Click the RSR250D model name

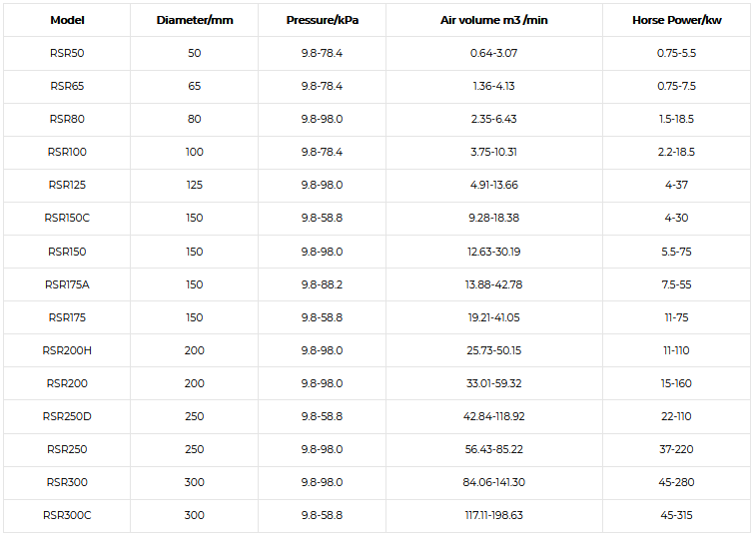[67, 416]
